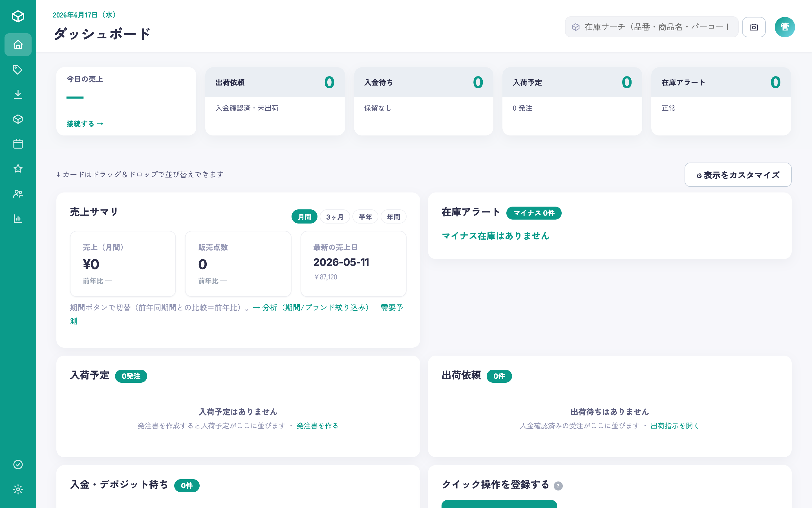Open the settings gear sidebar icon
Screen dimensions: 812x508
coord(18,489)
